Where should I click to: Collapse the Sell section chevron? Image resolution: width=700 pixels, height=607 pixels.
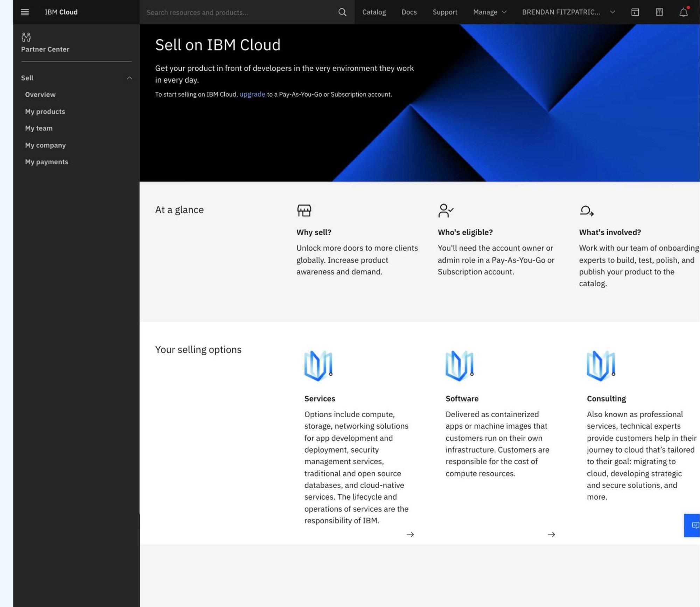(x=129, y=78)
